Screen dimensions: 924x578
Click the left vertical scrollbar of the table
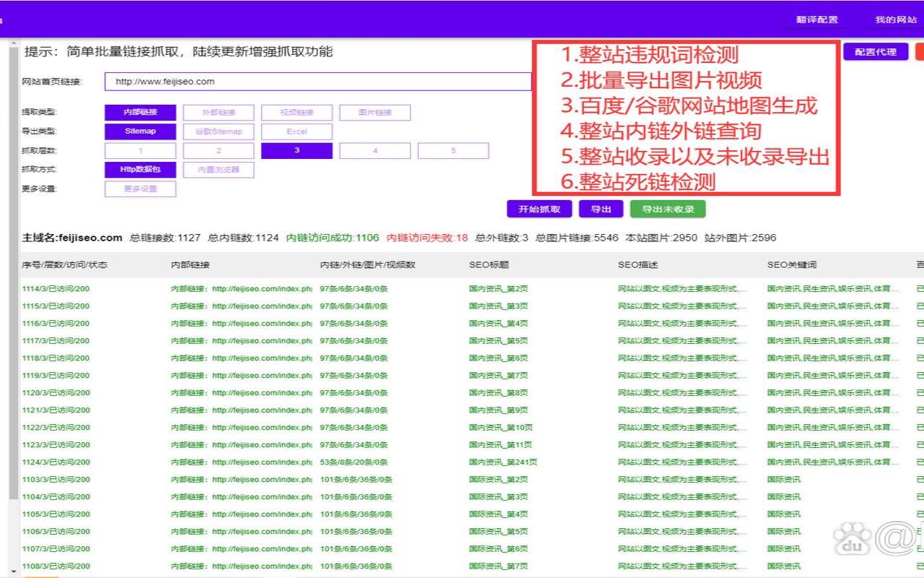click(x=13, y=289)
